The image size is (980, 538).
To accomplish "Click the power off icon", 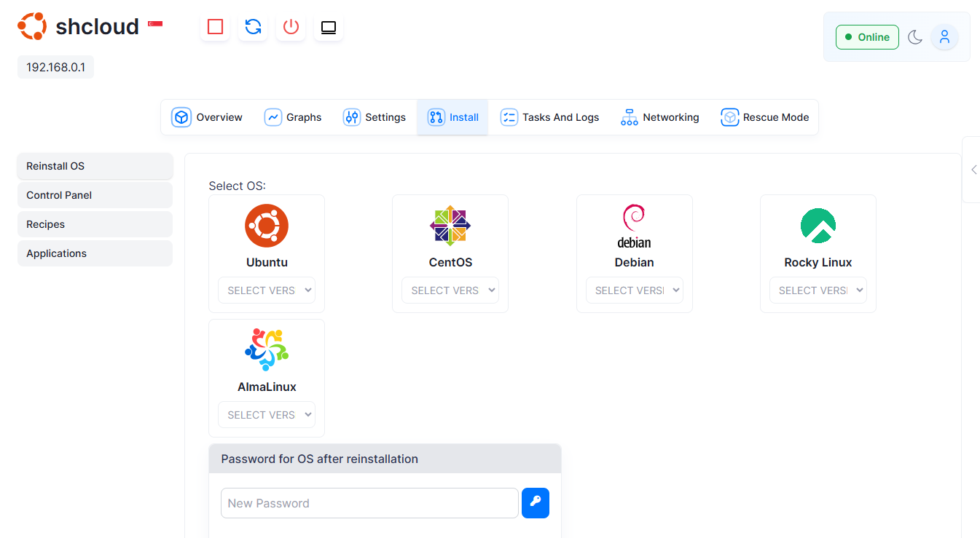I will pos(290,26).
